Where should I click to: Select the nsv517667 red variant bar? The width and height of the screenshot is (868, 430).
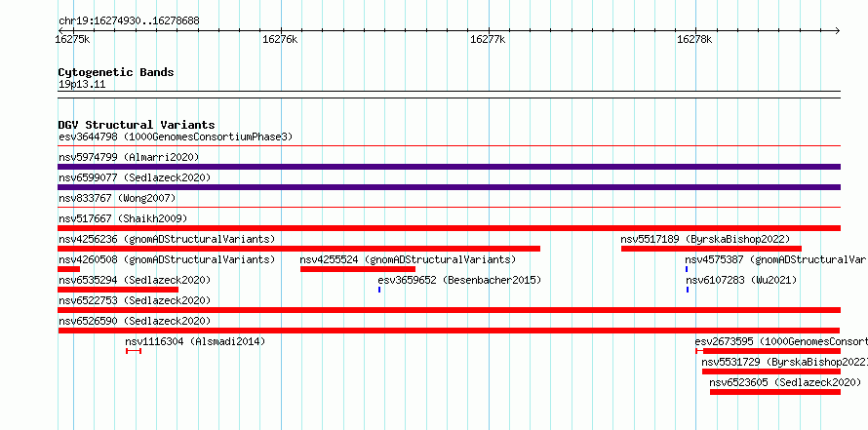449,228
